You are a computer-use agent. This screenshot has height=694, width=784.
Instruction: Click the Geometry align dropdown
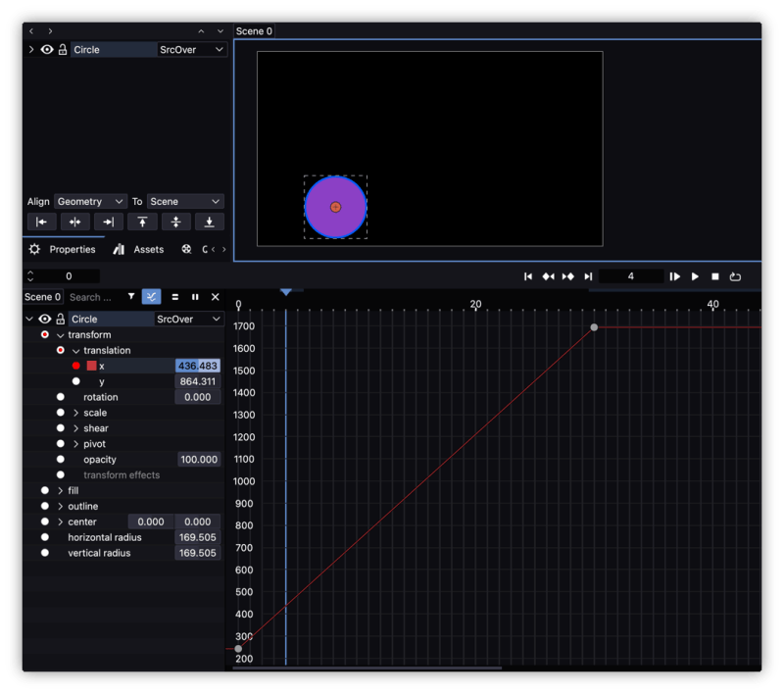(x=90, y=201)
